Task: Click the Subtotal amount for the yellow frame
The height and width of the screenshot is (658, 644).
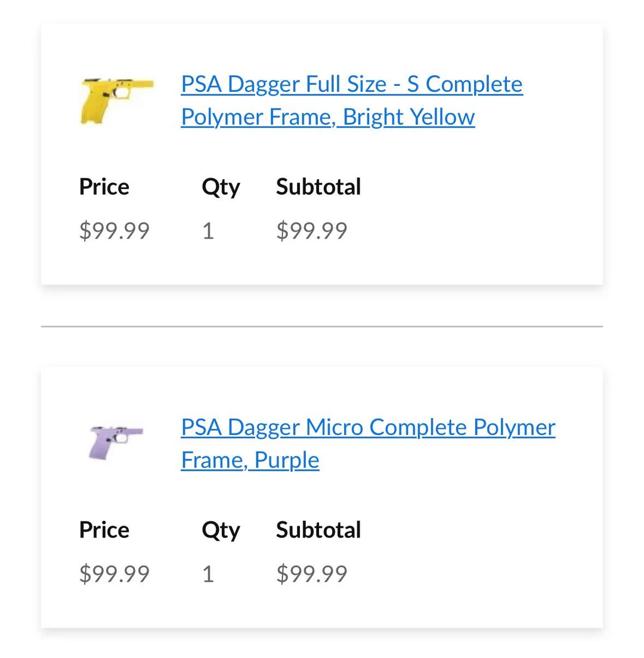Action: 311,230
